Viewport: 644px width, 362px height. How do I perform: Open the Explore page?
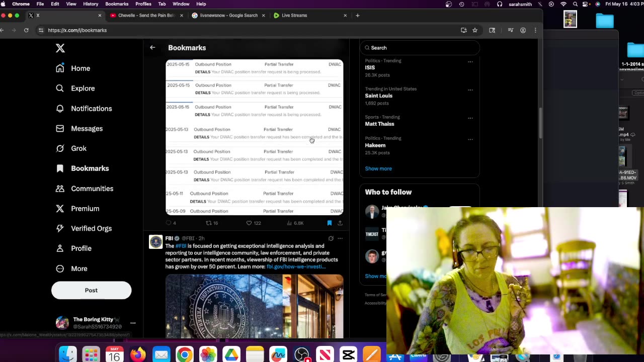(x=75, y=88)
